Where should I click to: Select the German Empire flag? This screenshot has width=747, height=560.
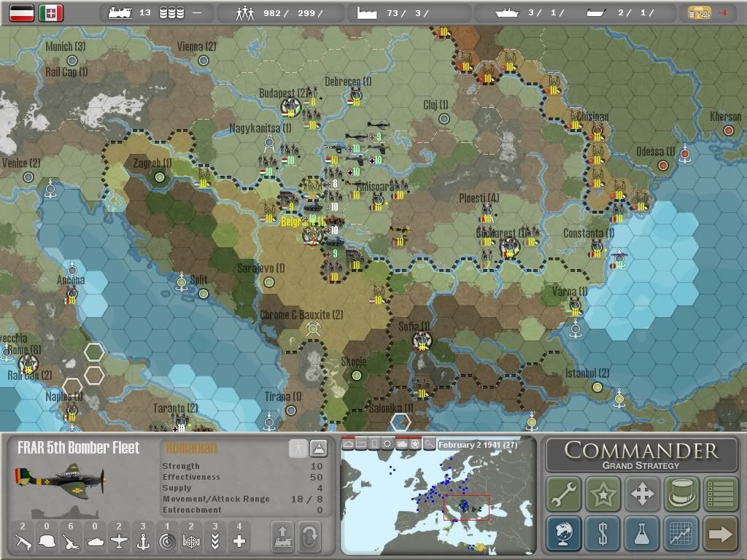point(22,13)
